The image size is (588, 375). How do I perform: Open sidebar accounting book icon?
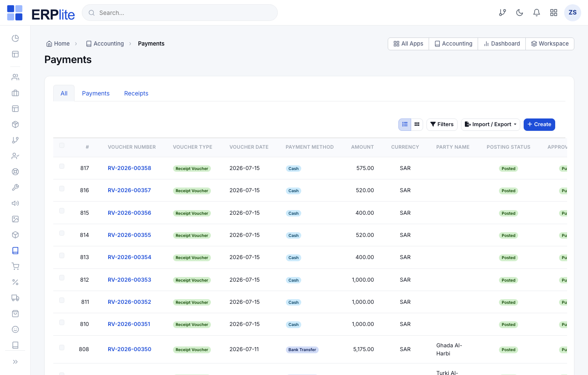(x=15, y=251)
